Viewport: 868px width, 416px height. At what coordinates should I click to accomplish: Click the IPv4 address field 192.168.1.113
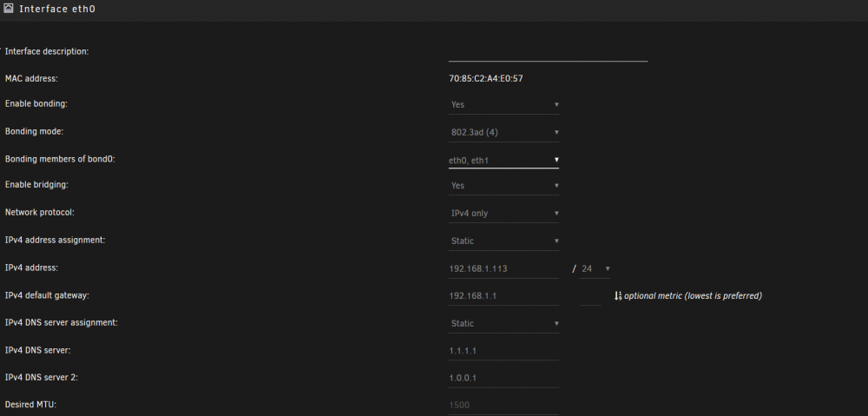(x=503, y=268)
